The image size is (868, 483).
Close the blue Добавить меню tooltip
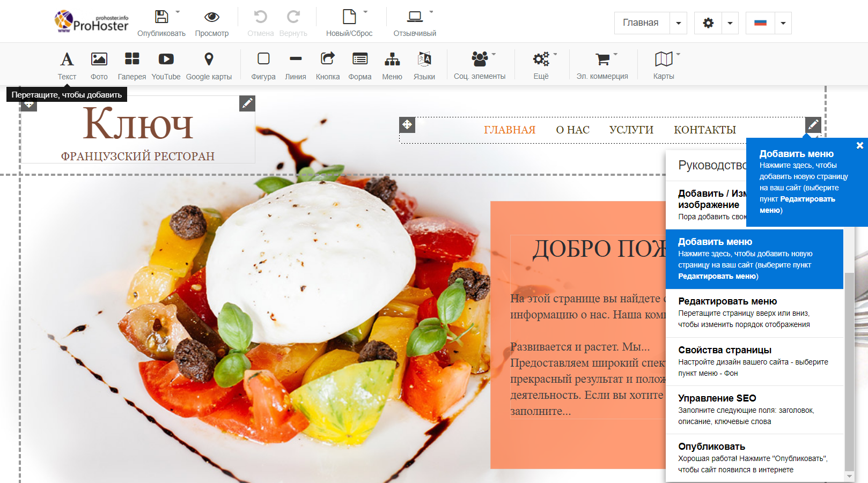pyautogui.click(x=859, y=145)
